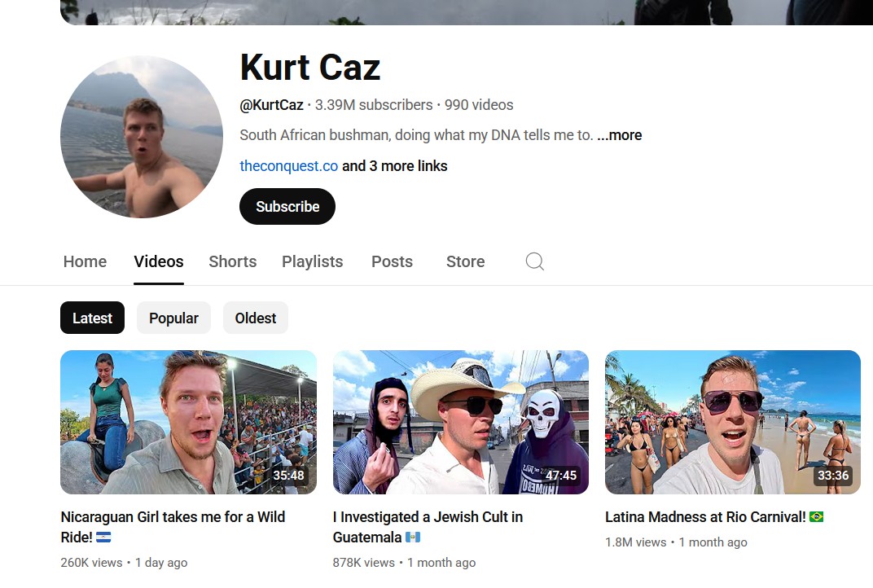Open the Home tab
The height and width of the screenshot is (588, 873).
[x=85, y=261]
